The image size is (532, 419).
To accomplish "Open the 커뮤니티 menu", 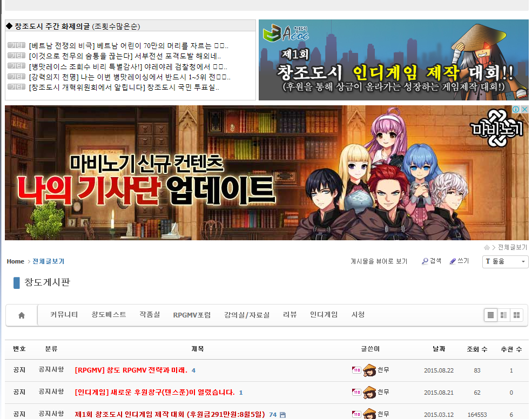I will [x=64, y=315].
